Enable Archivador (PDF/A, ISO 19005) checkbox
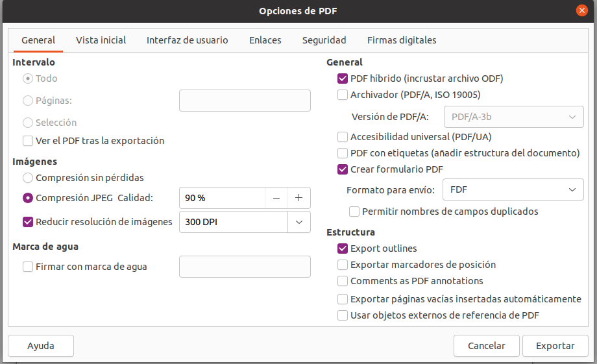 point(343,95)
